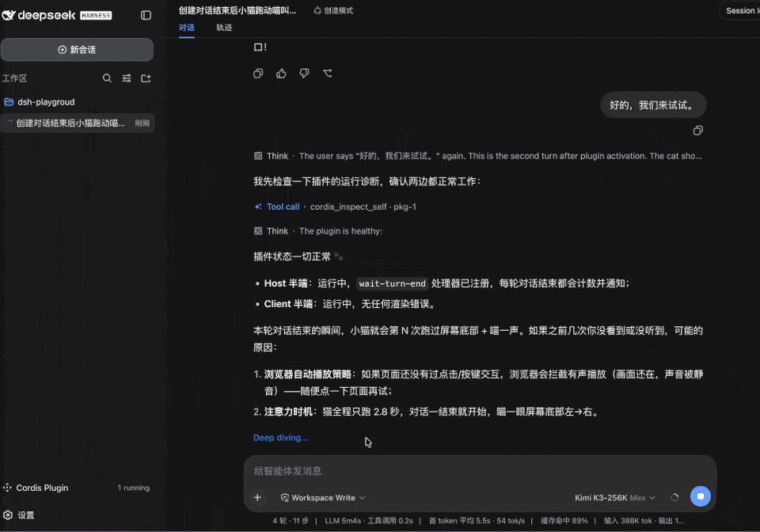The height and width of the screenshot is (532, 760).
Task: Click the '4 轮 · 11 步' status entry
Action: coord(291,521)
